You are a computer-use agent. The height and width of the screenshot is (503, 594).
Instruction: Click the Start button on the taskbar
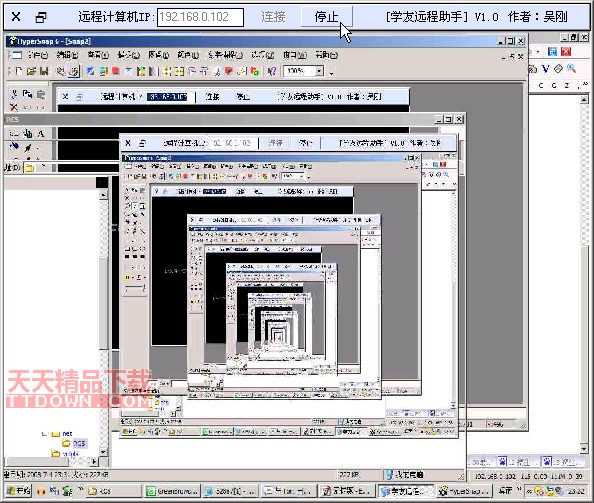click(x=19, y=491)
